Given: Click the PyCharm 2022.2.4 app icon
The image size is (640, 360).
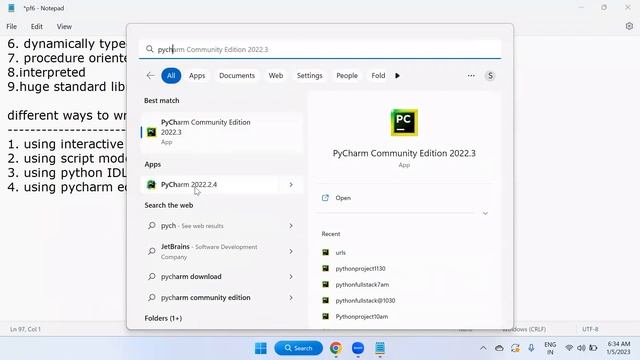Looking at the screenshot, I should pyautogui.click(x=151, y=184).
